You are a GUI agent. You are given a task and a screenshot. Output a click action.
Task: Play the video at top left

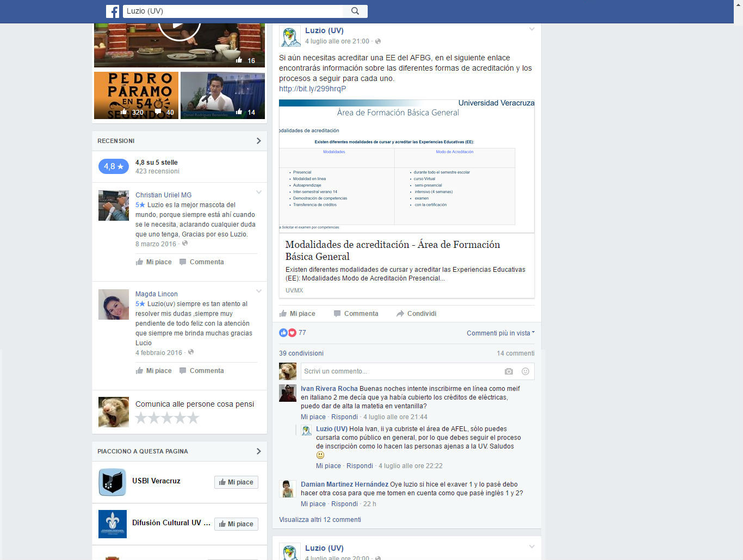click(x=179, y=24)
